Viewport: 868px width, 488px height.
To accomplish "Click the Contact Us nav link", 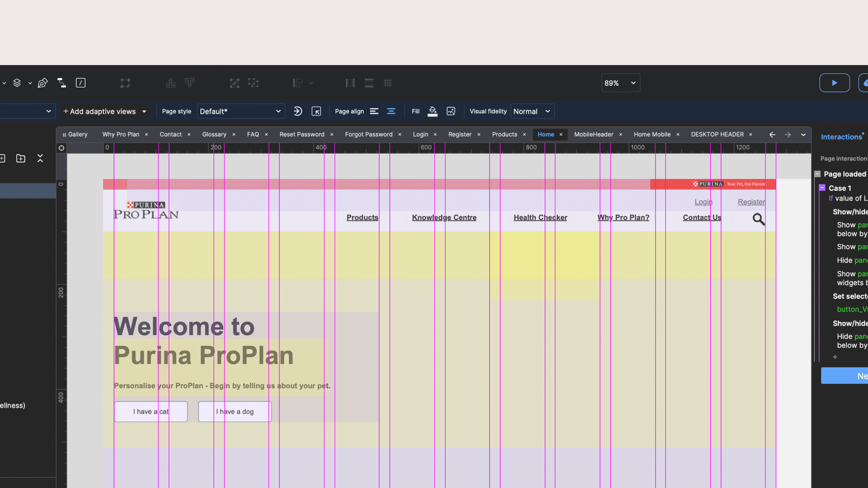I will tap(702, 217).
